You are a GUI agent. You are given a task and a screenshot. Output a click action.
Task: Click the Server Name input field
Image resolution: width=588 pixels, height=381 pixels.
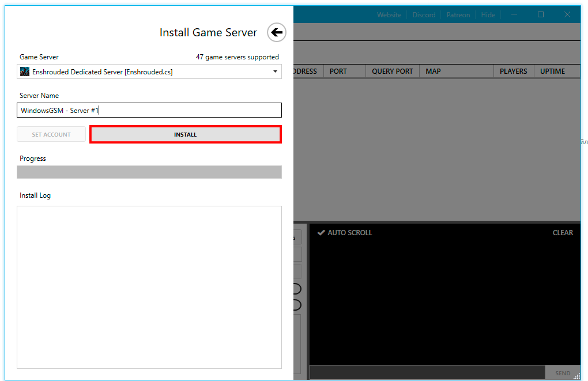pos(149,110)
